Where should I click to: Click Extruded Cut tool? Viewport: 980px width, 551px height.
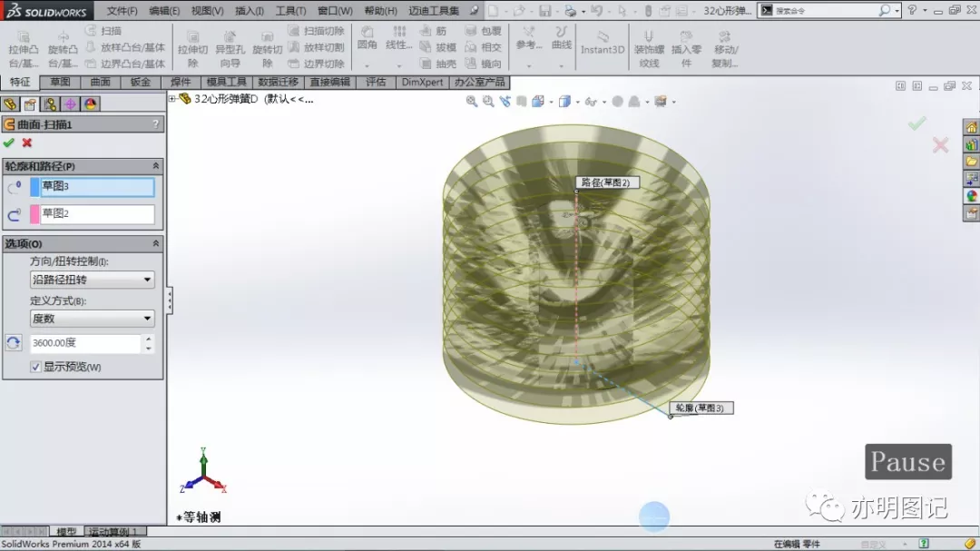tap(192, 49)
